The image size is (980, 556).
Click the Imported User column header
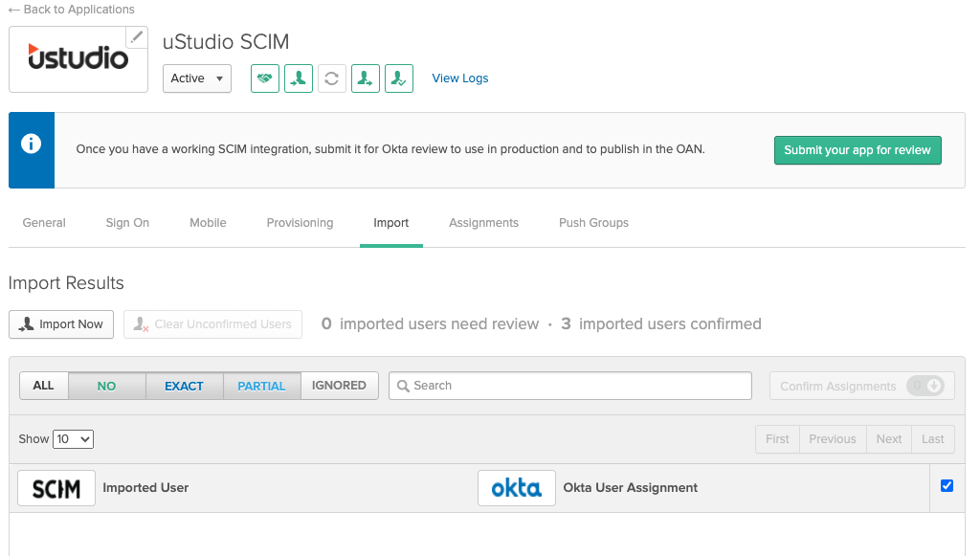tap(145, 488)
